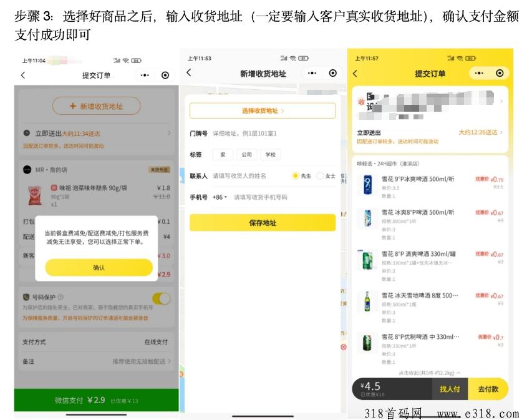
Task: Pay with 微信支付 ¥2.9
Action: pos(97,400)
